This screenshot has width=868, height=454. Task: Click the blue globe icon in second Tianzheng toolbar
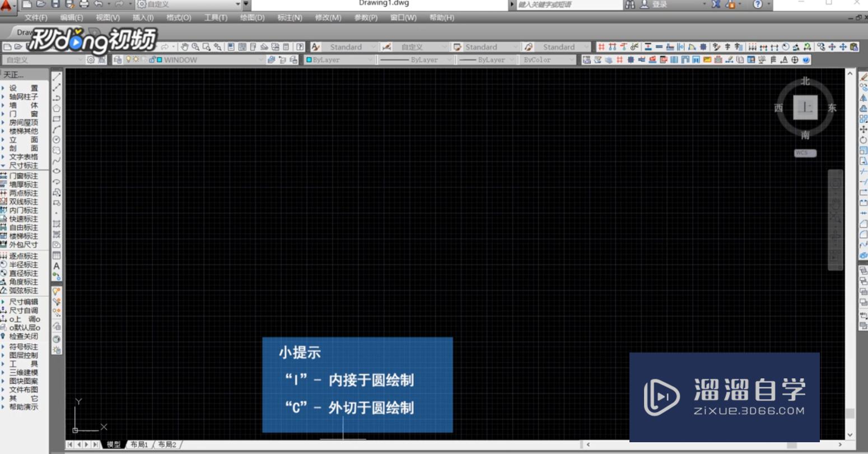tap(806, 59)
